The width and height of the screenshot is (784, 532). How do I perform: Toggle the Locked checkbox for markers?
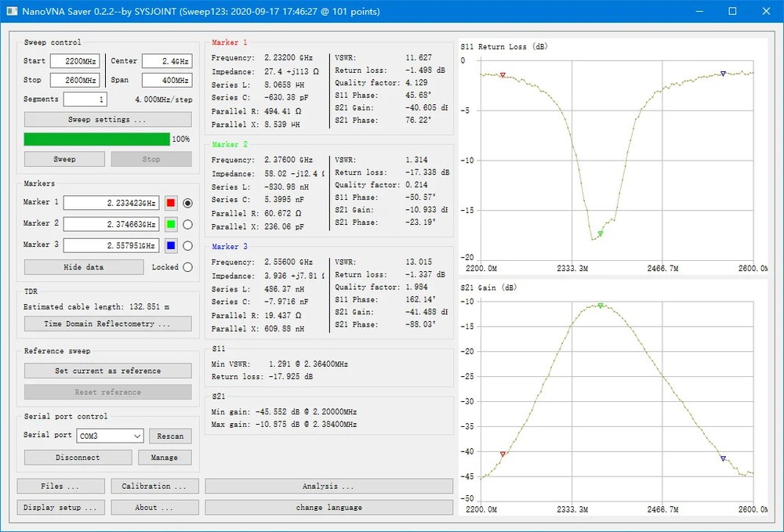[187, 266]
